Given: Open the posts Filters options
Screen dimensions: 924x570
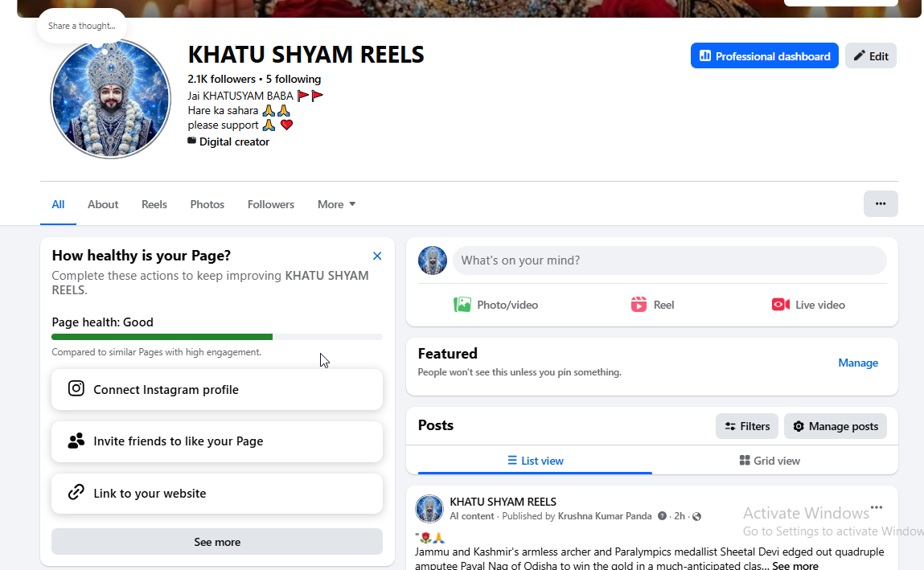Looking at the screenshot, I should (x=746, y=426).
